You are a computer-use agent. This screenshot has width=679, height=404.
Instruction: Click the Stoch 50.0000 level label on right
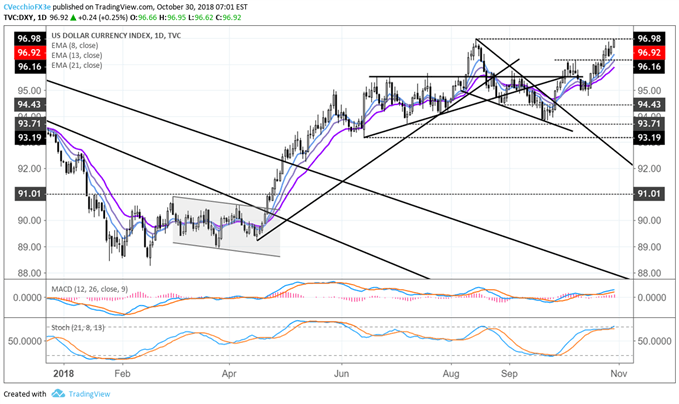coord(655,341)
